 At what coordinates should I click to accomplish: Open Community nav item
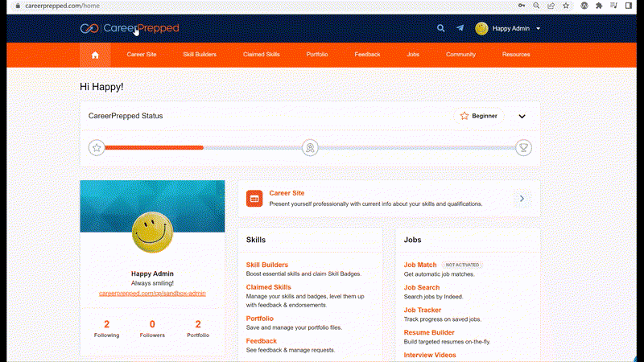[x=460, y=54]
